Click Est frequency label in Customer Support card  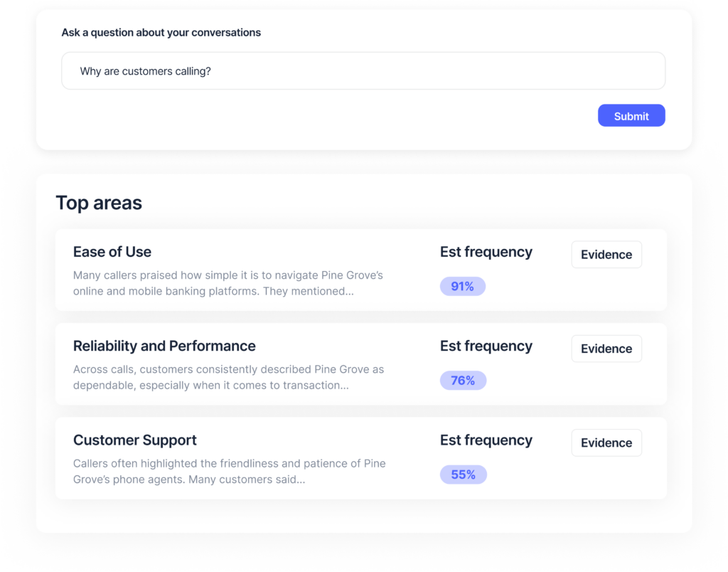point(486,440)
